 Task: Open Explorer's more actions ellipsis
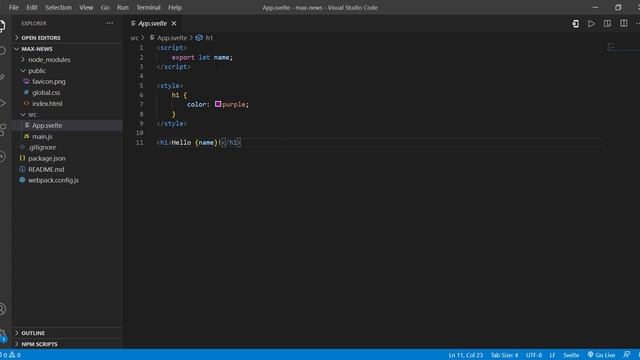tap(109, 23)
